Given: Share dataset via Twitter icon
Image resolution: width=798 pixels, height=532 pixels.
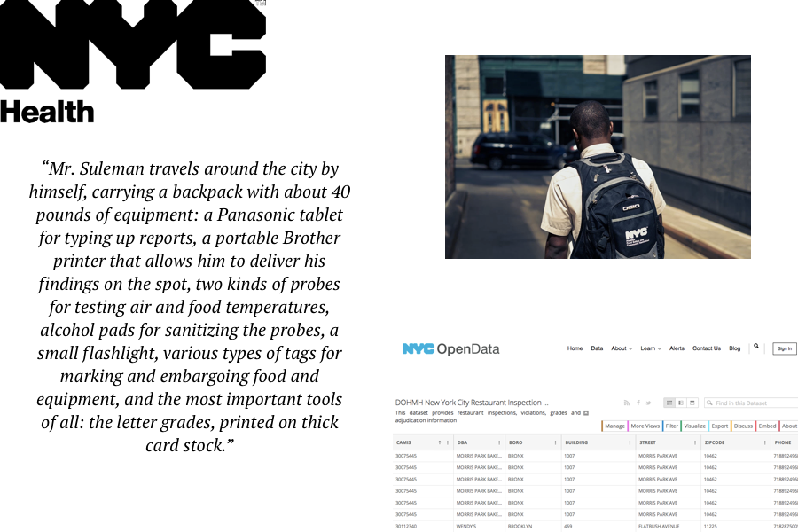Looking at the screenshot, I should [x=648, y=403].
